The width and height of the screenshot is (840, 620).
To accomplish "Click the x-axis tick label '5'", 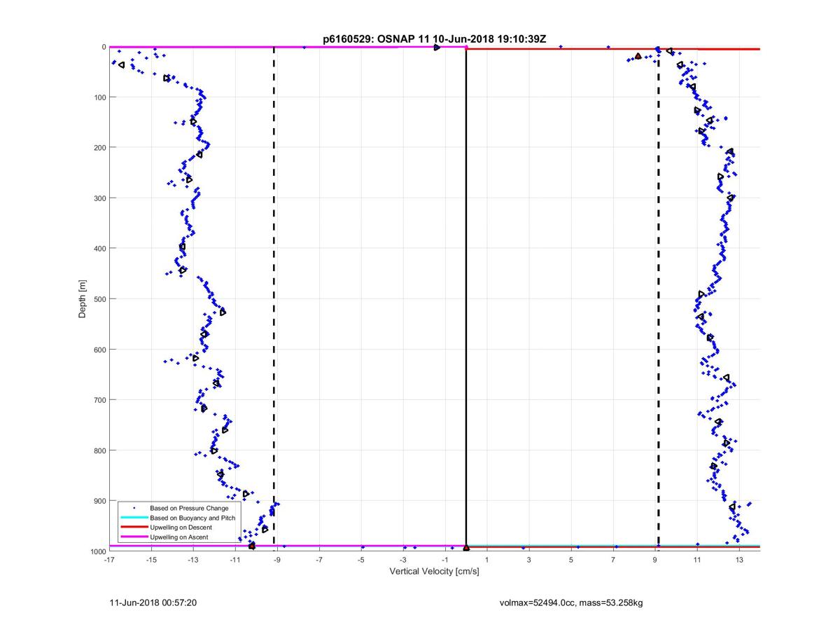I will 571,560.
